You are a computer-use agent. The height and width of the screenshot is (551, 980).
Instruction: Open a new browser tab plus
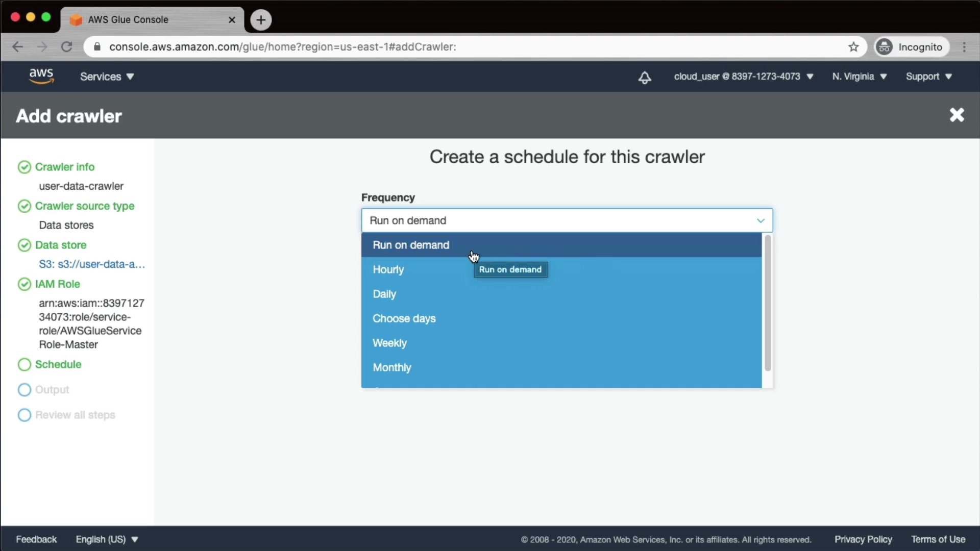261,20
